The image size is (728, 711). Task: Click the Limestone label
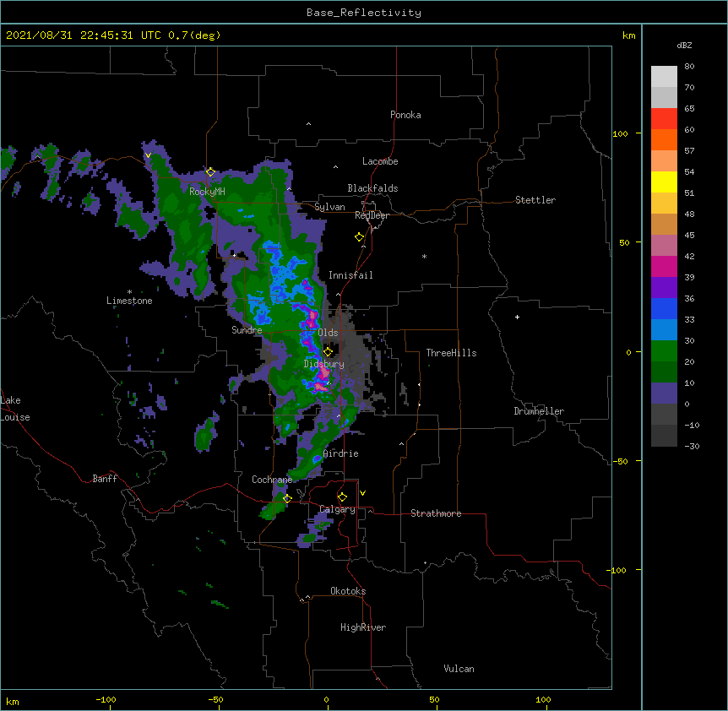(x=129, y=301)
